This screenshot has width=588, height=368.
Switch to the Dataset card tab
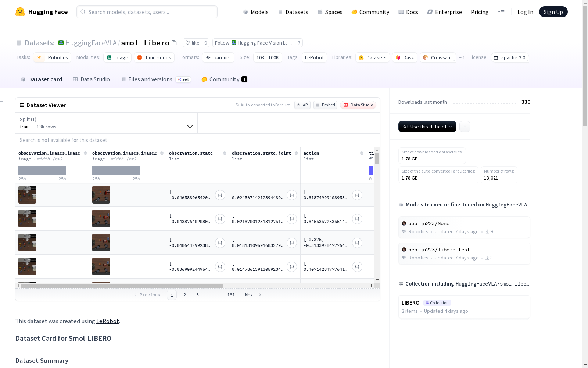(41, 79)
